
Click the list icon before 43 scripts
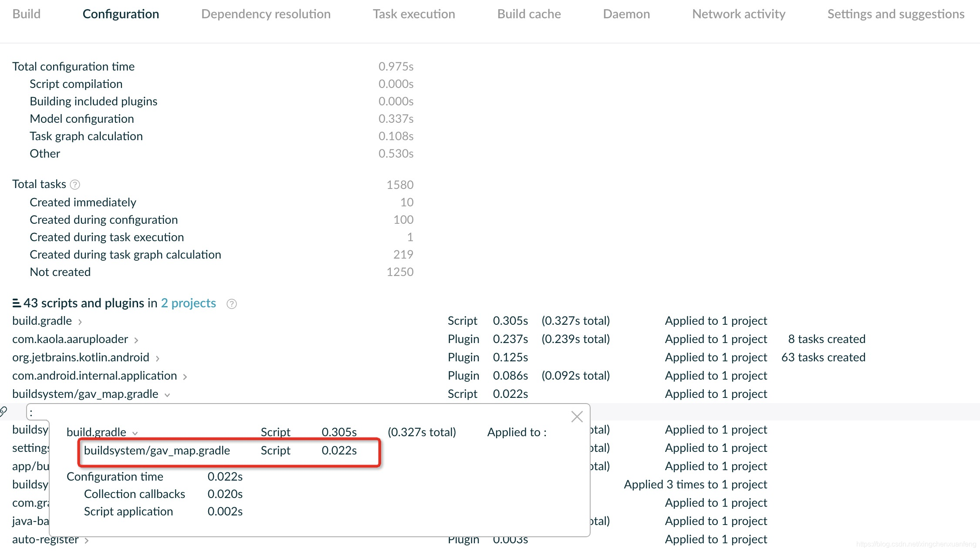point(17,303)
